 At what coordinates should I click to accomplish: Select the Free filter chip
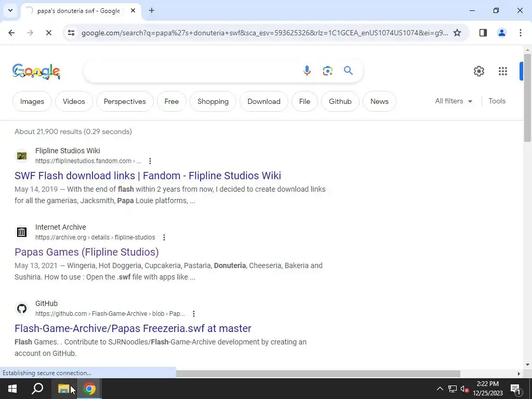[171, 101]
